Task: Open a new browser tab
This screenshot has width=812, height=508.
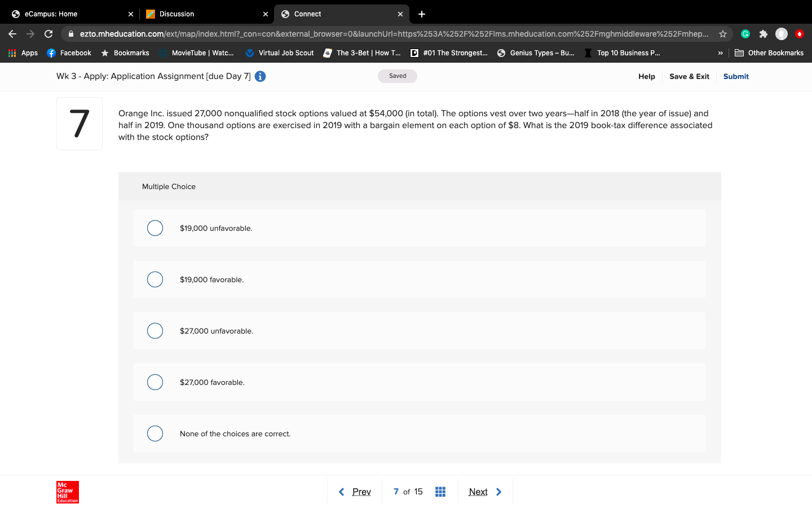Action: point(422,14)
